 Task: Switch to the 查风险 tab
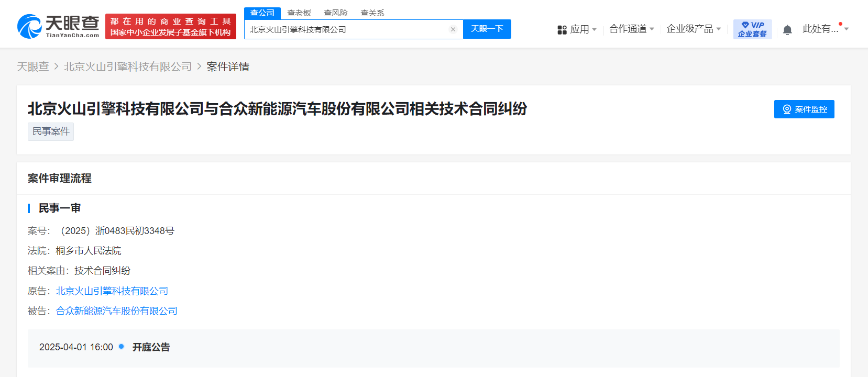click(336, 13)
